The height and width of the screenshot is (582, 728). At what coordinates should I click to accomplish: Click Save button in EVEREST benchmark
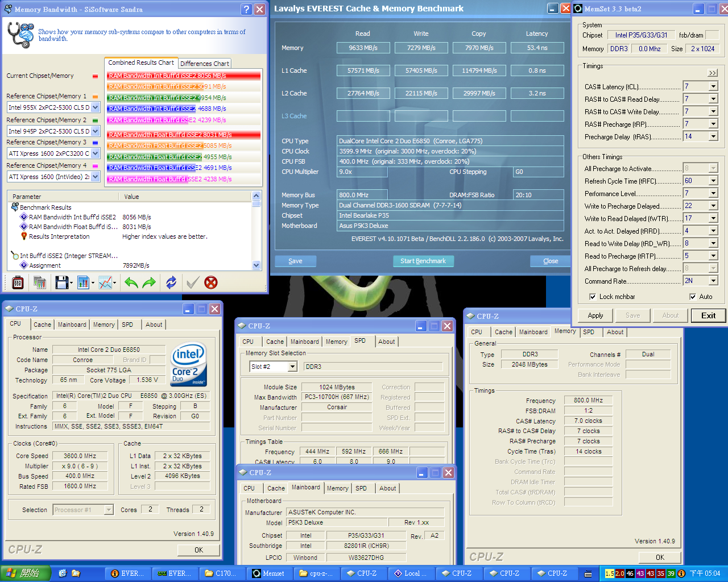295,261
